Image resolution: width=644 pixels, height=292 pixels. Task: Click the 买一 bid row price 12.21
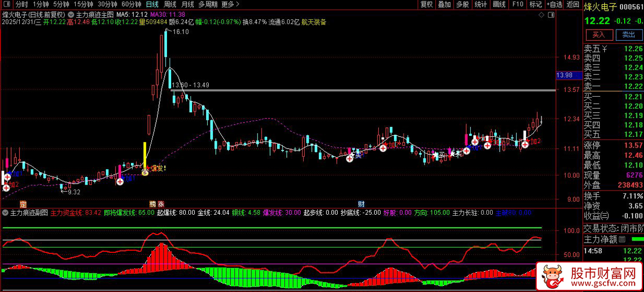[633, 96]
